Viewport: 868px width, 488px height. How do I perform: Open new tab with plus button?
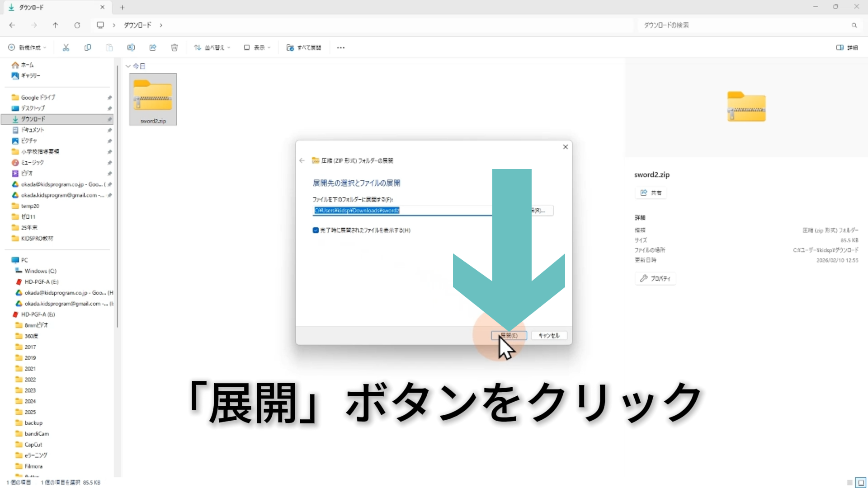(122, 7)
